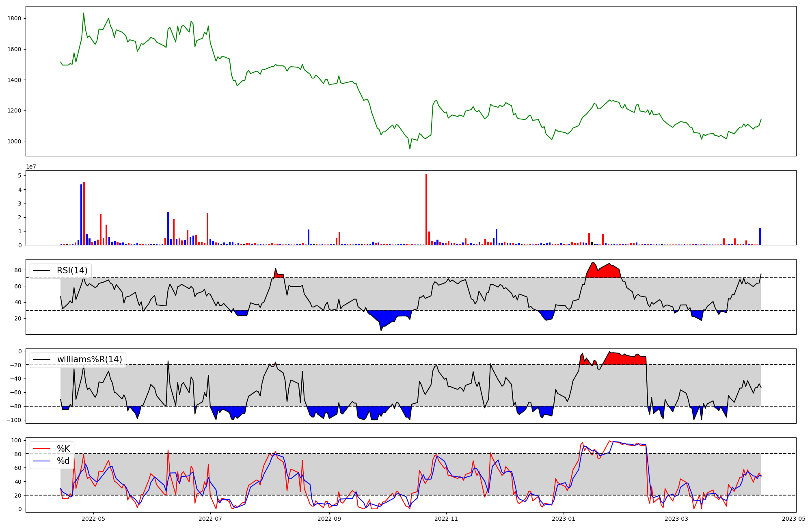Click the williams%R(14) legend label
812x528 pixels.
coord(89,359)
